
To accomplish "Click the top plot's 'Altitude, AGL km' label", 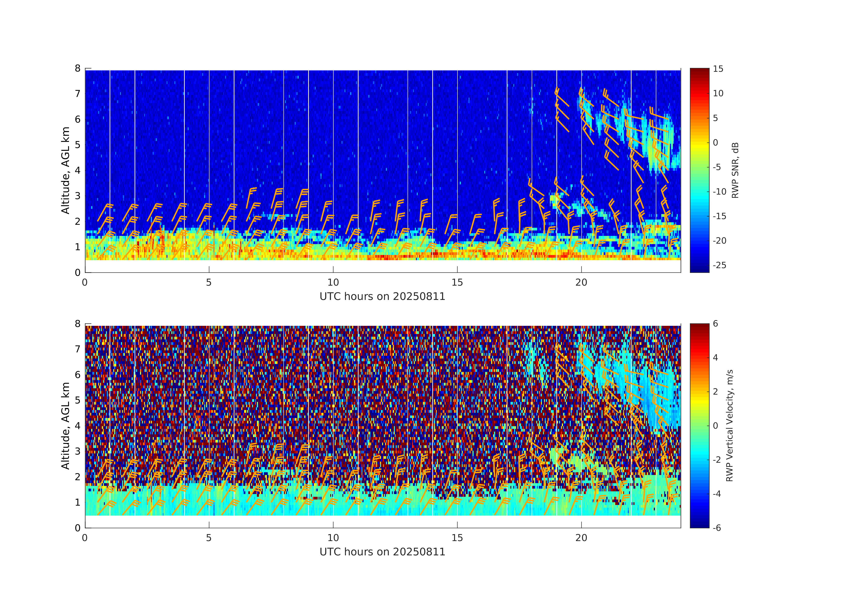I will click(x=66, y=170).
